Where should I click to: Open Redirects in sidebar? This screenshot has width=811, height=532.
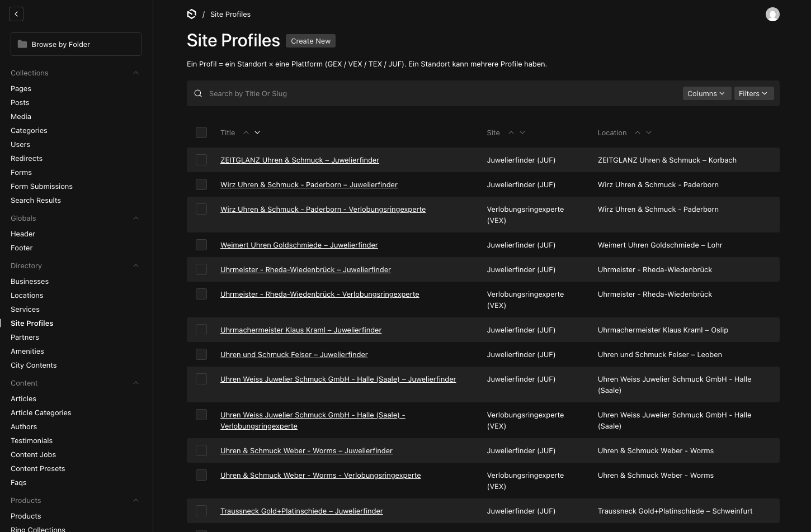point(26,158)
